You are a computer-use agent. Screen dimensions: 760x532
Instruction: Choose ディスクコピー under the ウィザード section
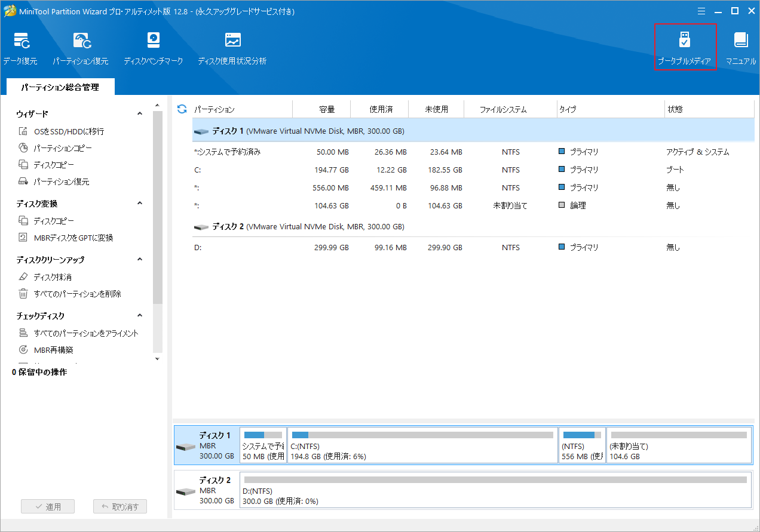47,165
